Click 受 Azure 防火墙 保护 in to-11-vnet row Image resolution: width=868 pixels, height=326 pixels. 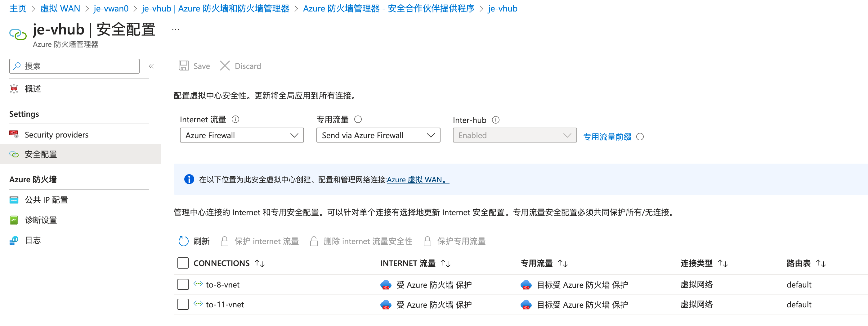click(434, 305)
